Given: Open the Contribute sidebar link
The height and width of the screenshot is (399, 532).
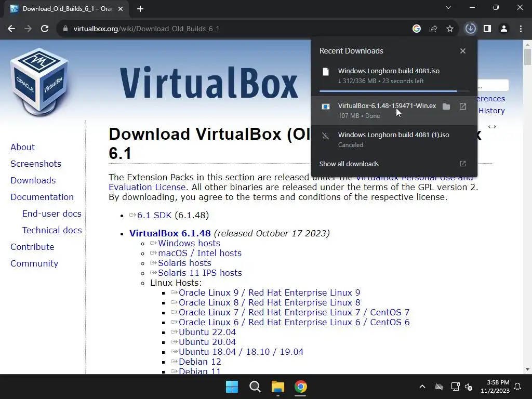Looking at the screenshot, I should 32,247.
